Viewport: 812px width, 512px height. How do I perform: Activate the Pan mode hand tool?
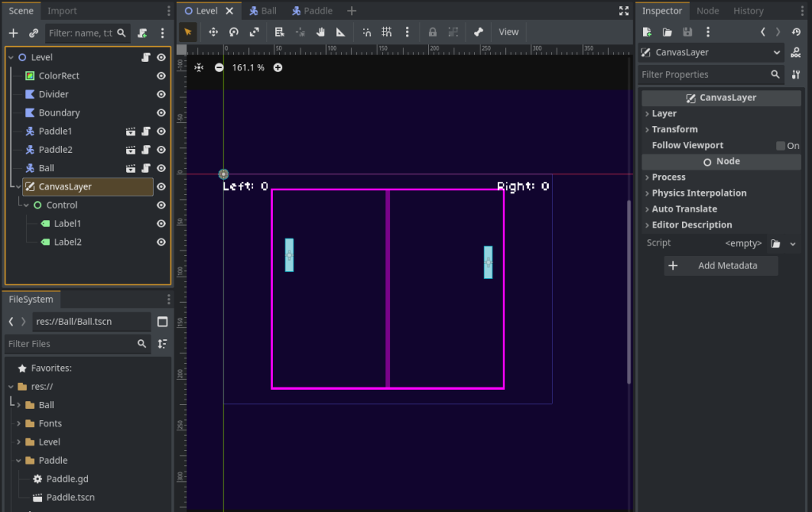[321, 32]
